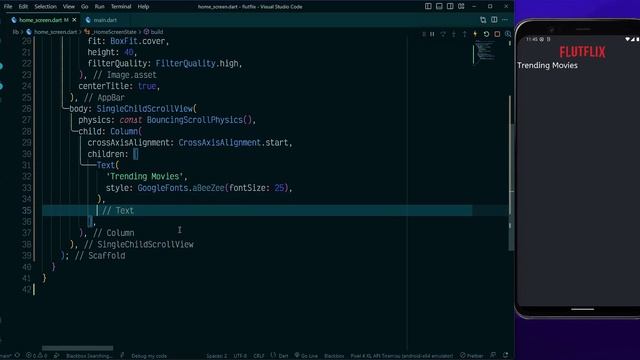This screenshot has height=360, width=640.
Task: Click Blackbox Searching status item
Action: tap(89, 356)
